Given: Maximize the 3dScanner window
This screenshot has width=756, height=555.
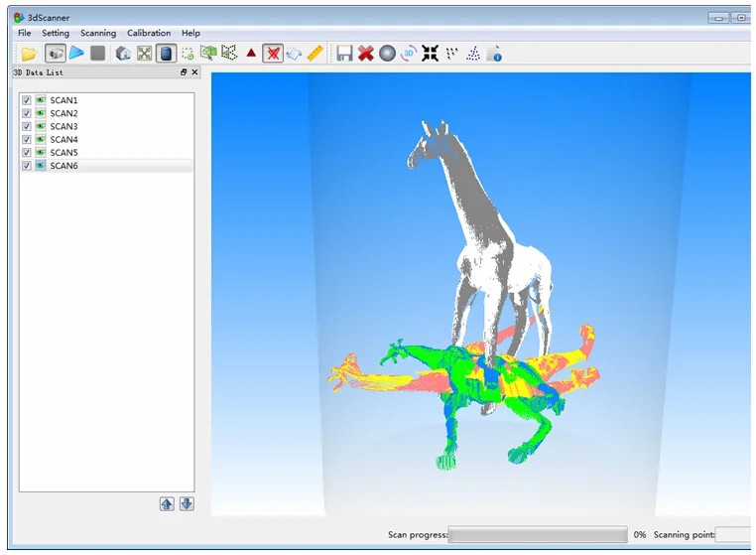Looking at the screenshot, I should [741, 18].
